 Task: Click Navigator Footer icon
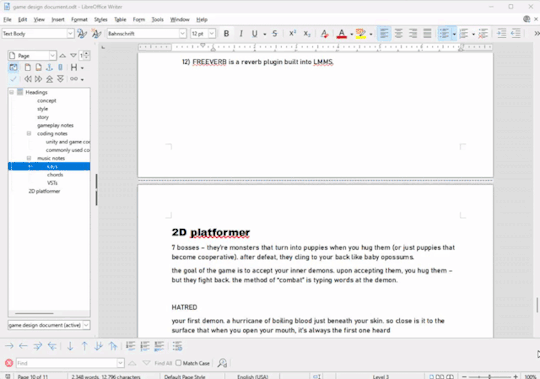coord(39,67)
